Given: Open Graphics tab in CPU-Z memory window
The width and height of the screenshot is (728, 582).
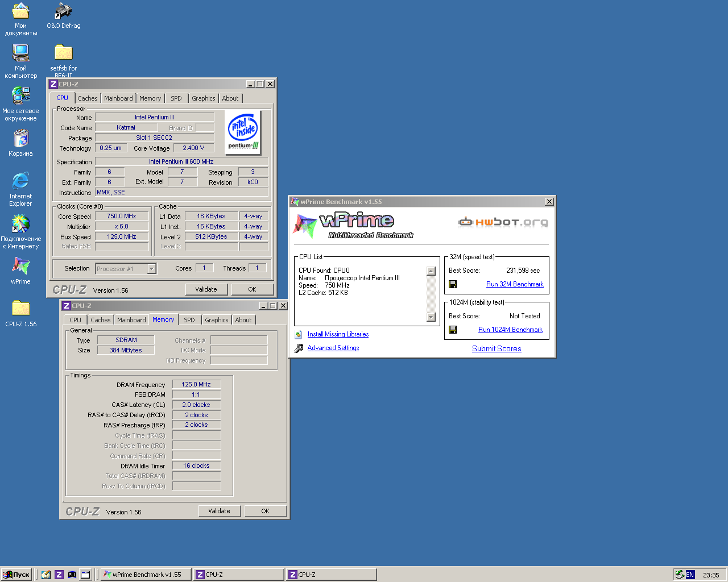Looking at the screenshot, I should point(217,320).
